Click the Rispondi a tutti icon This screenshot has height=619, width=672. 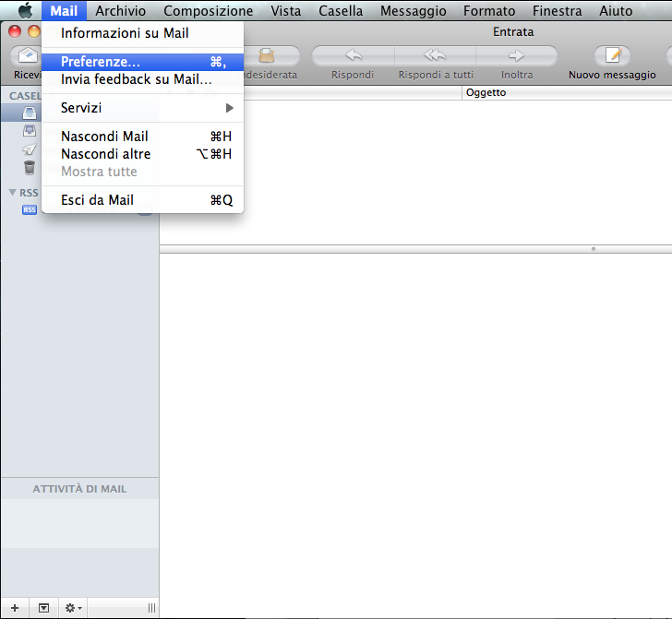coord(435,55)
